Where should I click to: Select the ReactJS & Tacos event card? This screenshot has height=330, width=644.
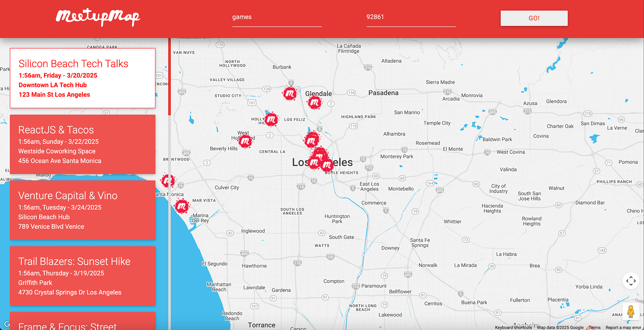[x=83, y=144]
